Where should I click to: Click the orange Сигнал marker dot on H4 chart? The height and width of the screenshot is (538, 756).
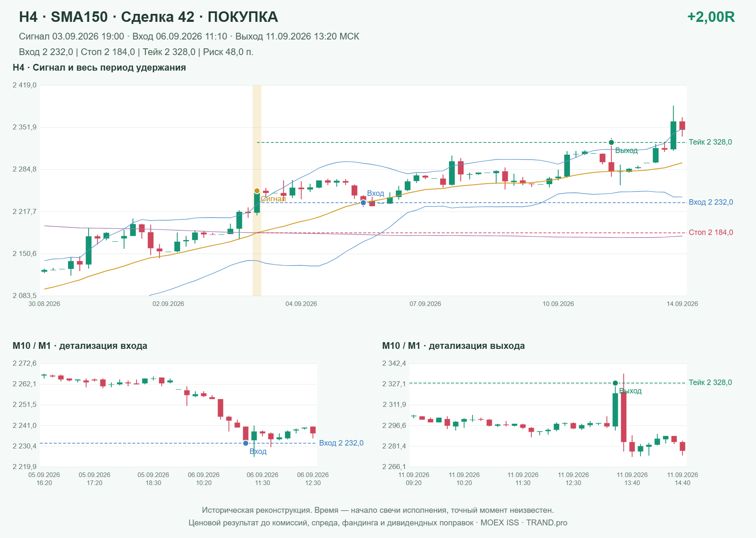click(257, 191)
